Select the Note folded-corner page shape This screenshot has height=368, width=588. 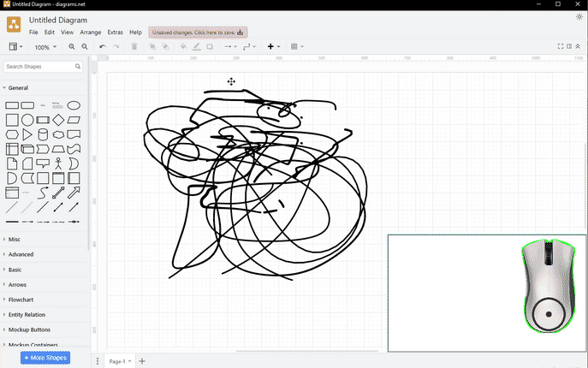click(x=12, y=163)
